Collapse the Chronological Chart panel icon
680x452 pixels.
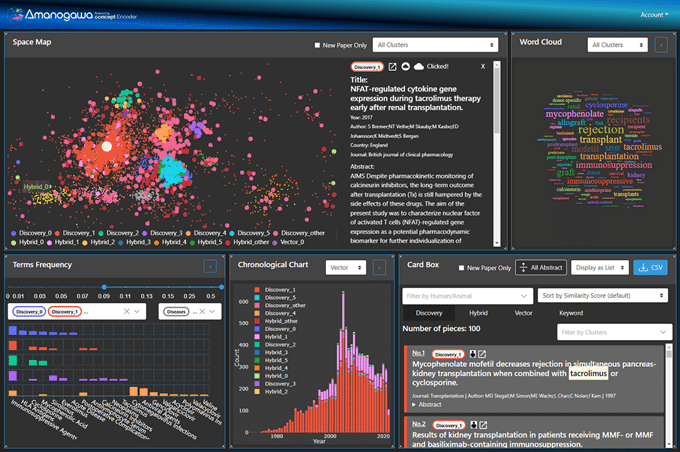click(x=379, y=268)
